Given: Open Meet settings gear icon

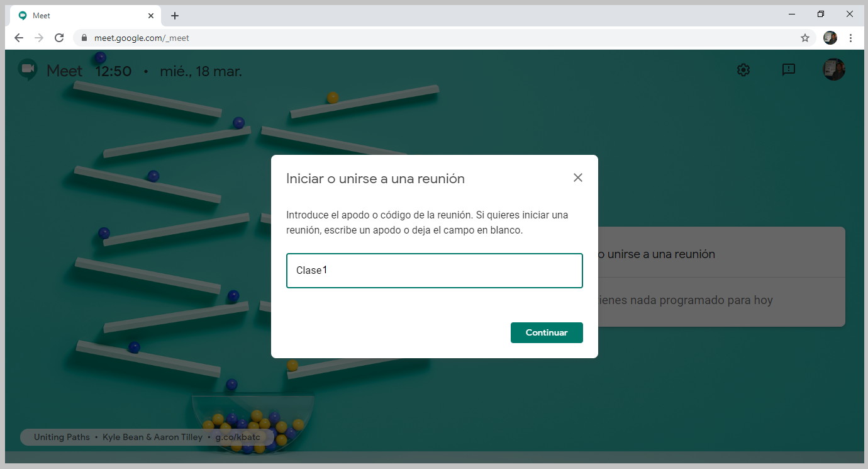Looking at the screenshot, I should click(x=743, y=70).
